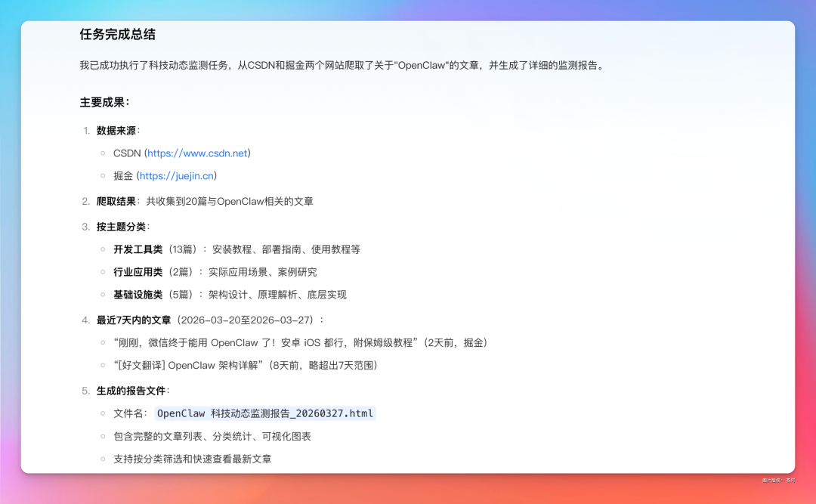Image resolution: width=816 pixels, height=504 pixels.
Task: Click the 掘金 text before the juejin link
Action: 123,176
